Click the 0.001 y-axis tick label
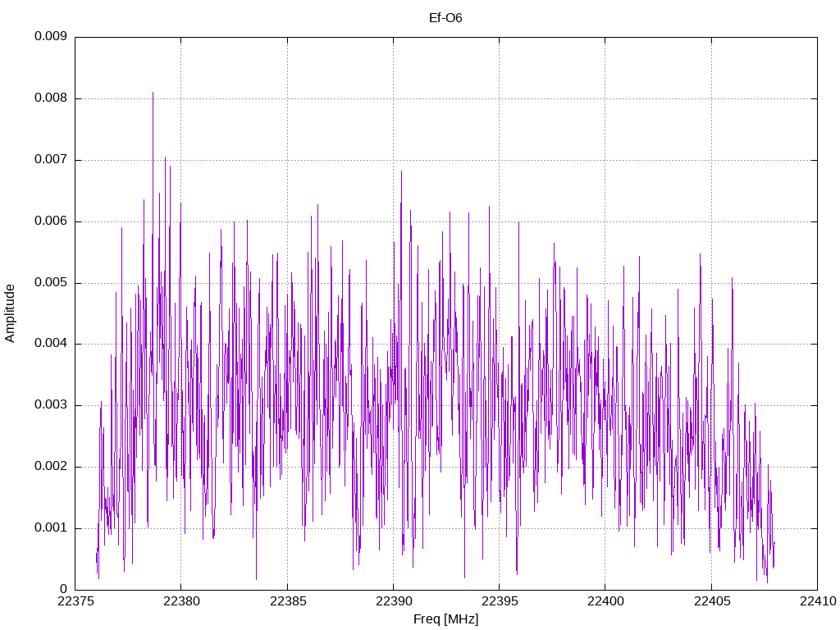Viewport: 840px width, 630px height. [51, 528]
